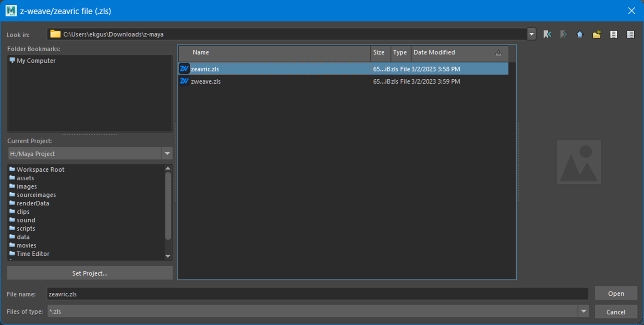Screen dimensions: 644x325
Task: Open the Current Project dropdown
Action: pyautogui.click(x=167, y=153)
